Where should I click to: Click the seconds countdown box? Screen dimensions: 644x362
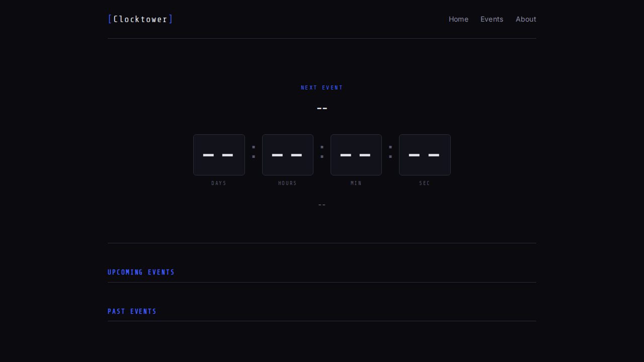point(425,155)
